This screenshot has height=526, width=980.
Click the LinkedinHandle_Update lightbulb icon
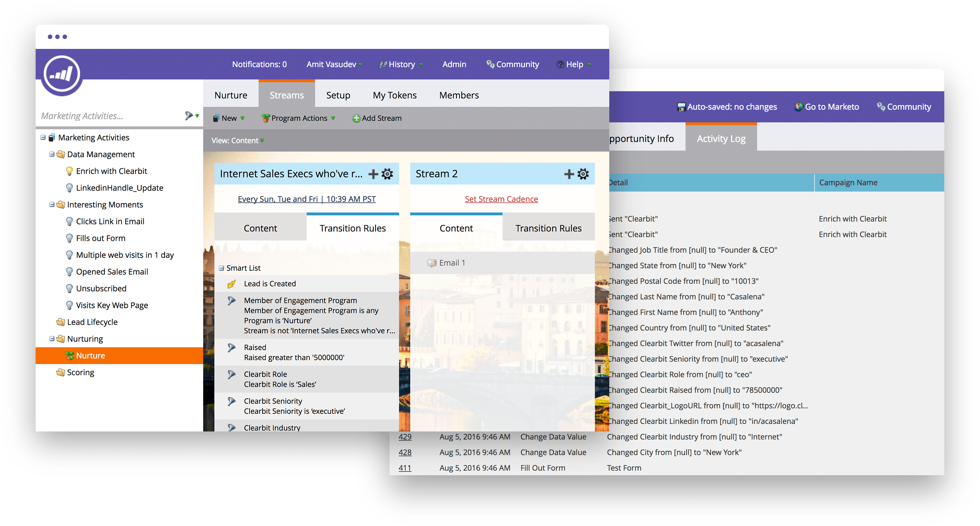69,188
